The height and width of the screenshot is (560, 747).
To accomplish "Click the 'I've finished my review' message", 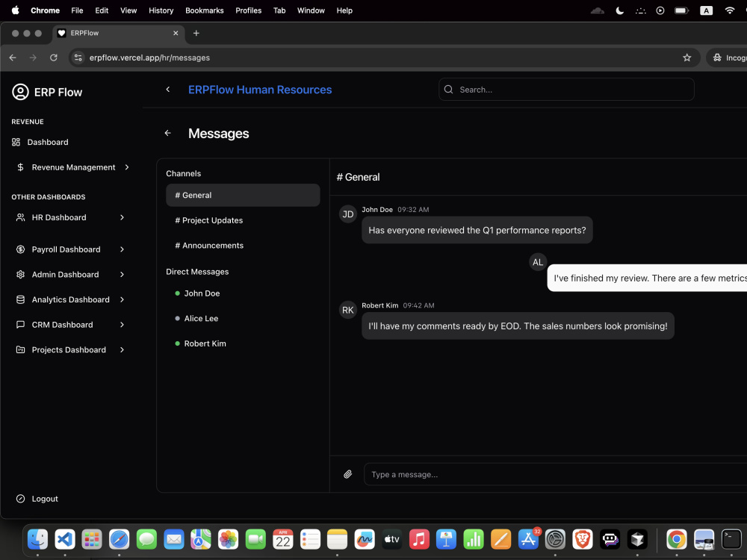I will coord(648,278).
